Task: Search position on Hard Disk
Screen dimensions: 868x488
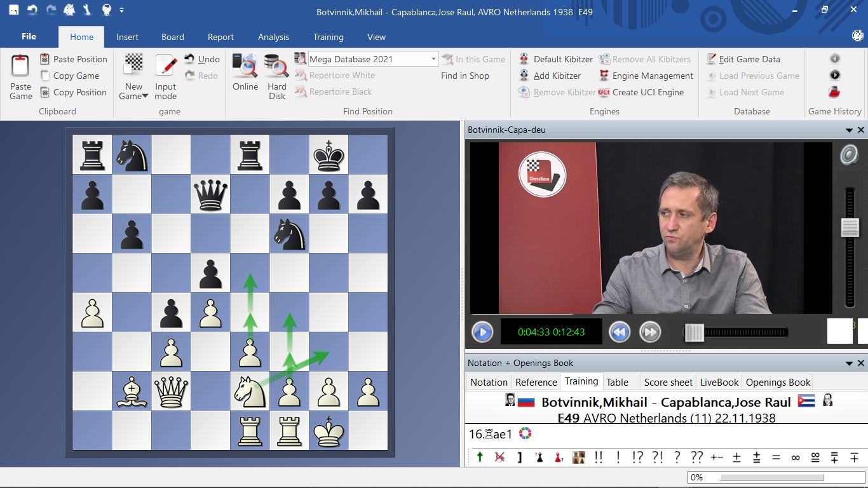Action: pyautogui.click(x=276, y=67)
